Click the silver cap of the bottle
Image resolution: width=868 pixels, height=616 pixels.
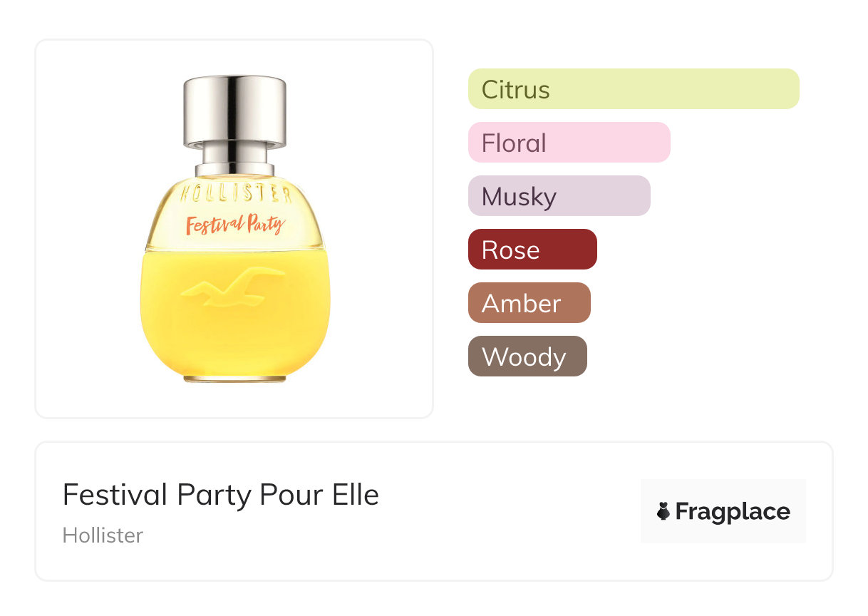click(234, 111)
